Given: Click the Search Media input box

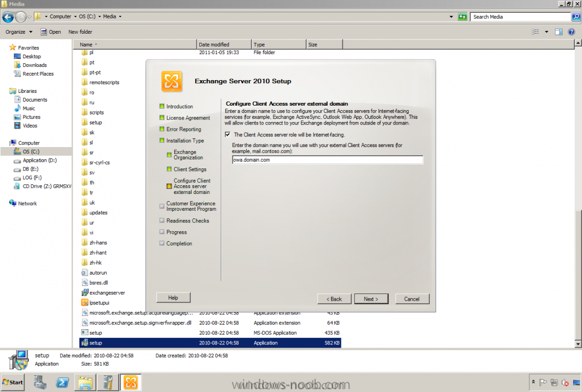Looking at the screenshot, I should point(521,17).
